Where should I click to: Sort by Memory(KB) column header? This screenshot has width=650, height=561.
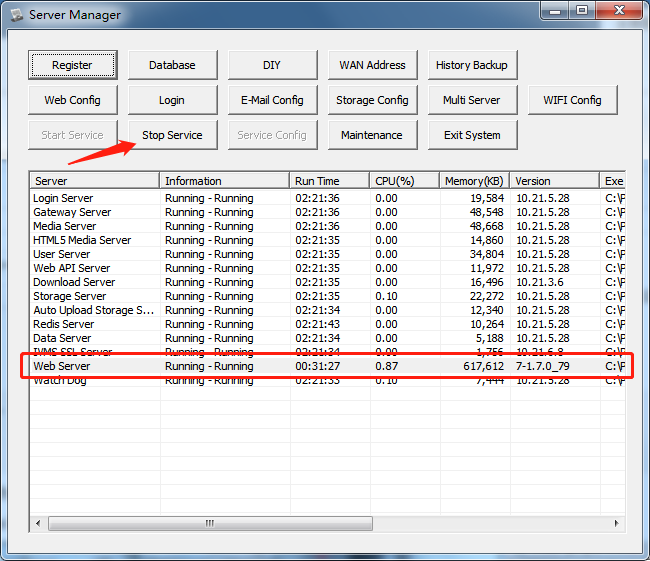tap(475, 181)
